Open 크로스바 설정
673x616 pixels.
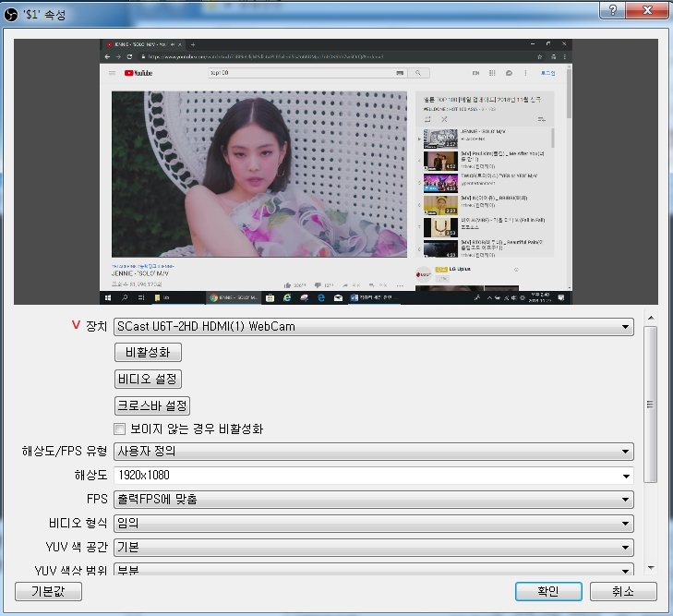pos(152,405)
